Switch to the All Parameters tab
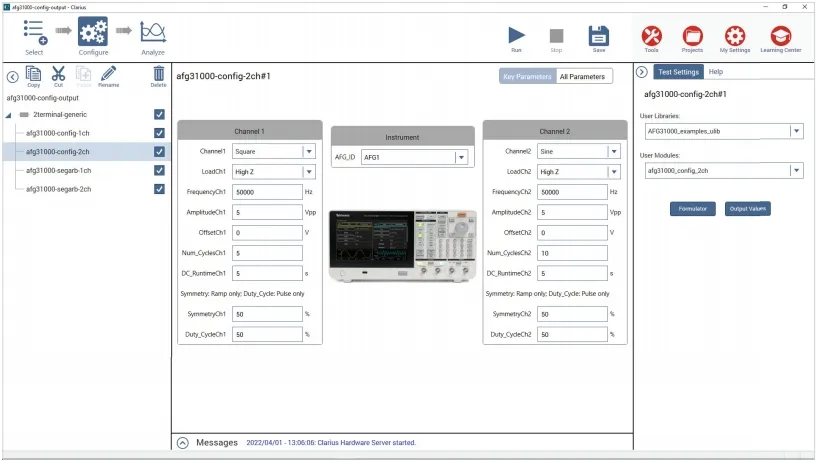 click(x=583, y=76)
